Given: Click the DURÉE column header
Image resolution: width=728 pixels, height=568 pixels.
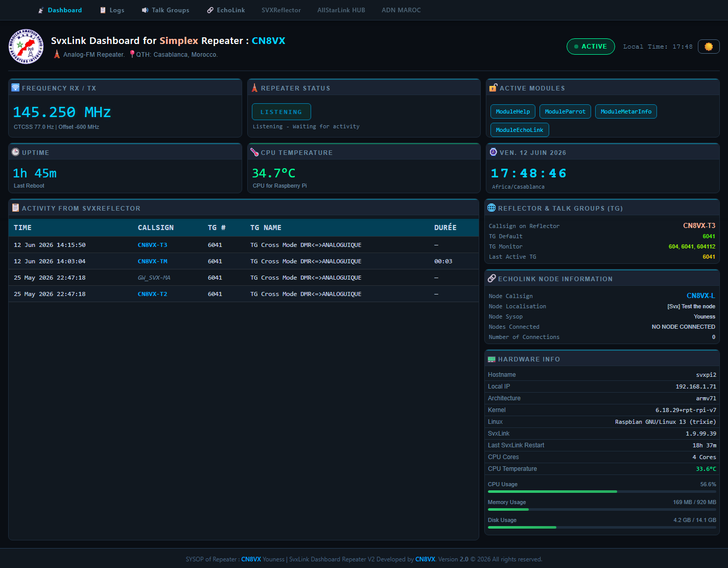Looking at the screenshot, I should [x=445, y=228].
